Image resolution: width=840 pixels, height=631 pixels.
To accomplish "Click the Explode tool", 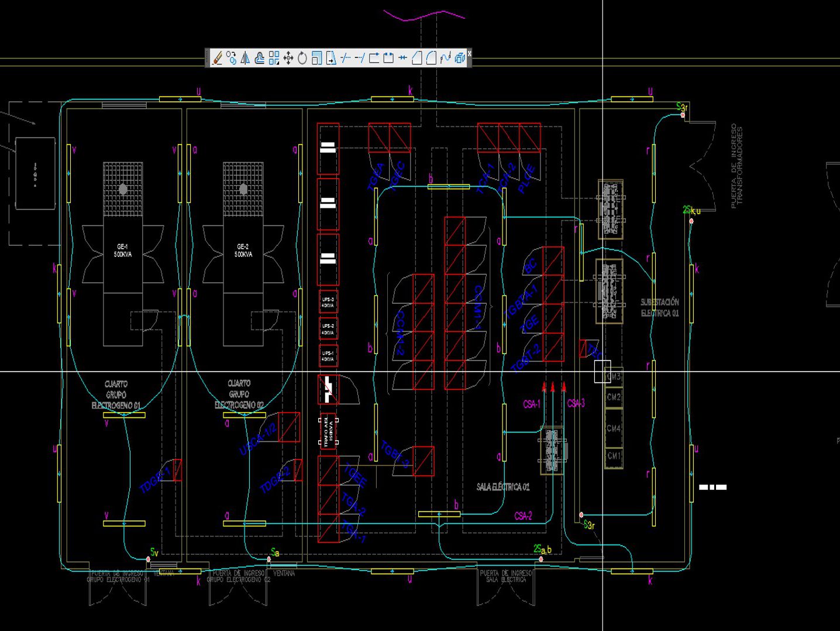I will click(x=459, y=58).
